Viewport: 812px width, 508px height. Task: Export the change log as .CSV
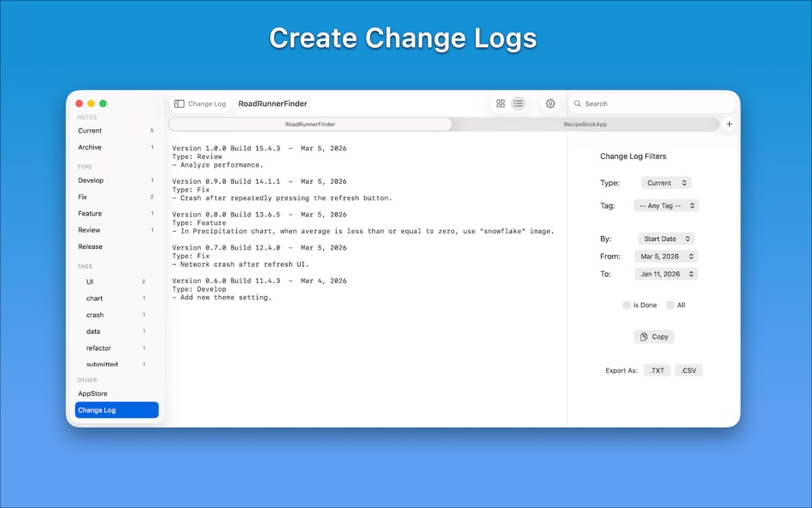[690, 370]
